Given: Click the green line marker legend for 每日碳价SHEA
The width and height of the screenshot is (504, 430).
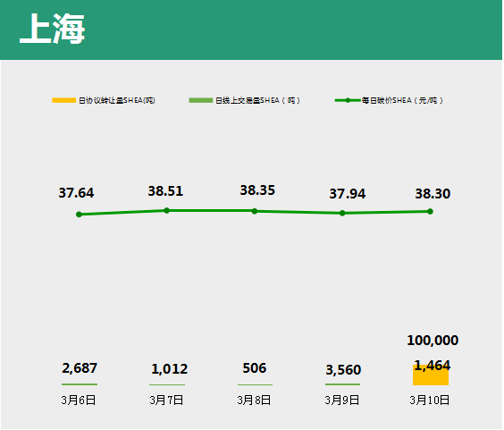Looking at the screenshot, I should click(x=348, y=100).
